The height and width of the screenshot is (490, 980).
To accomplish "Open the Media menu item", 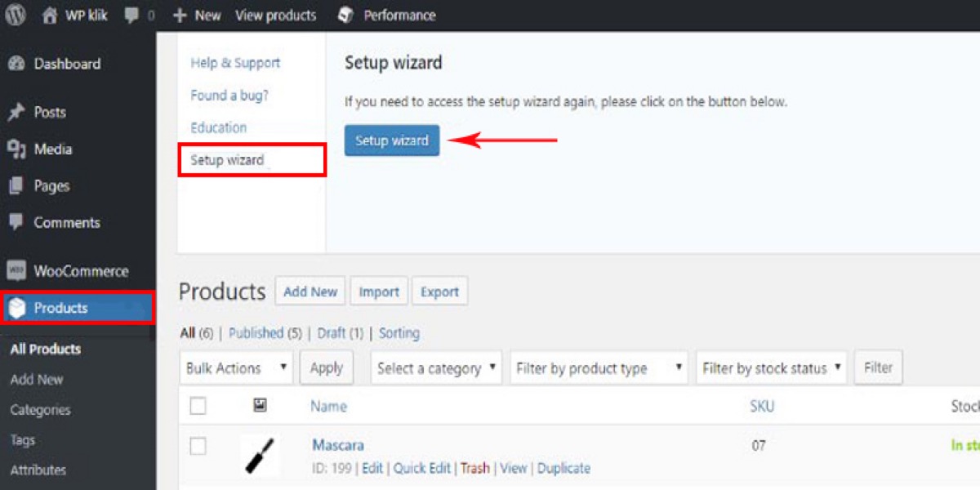I will click(52, 149).
